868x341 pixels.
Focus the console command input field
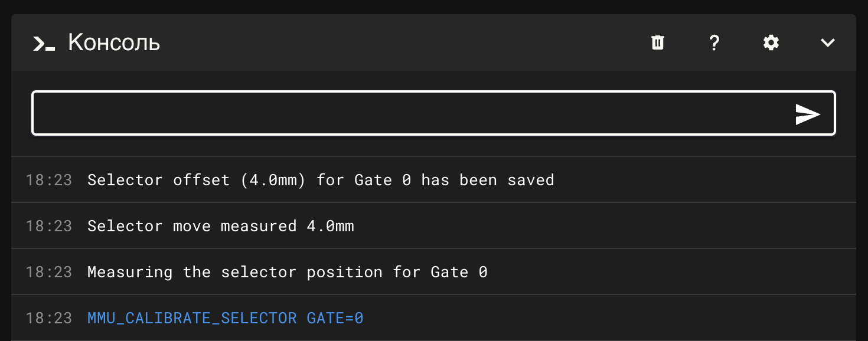point(433,113)
